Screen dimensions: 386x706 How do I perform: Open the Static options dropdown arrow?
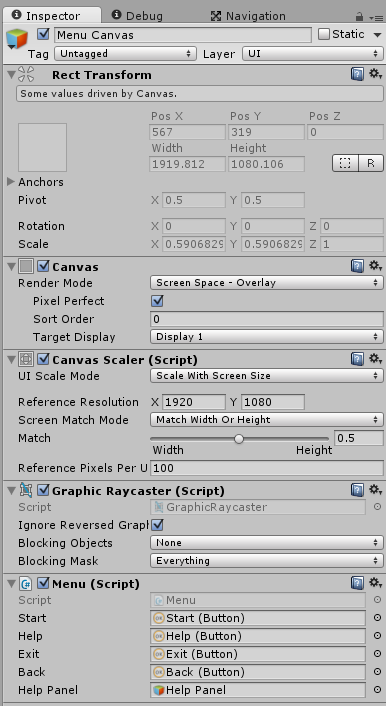click(x=377, y=35)
